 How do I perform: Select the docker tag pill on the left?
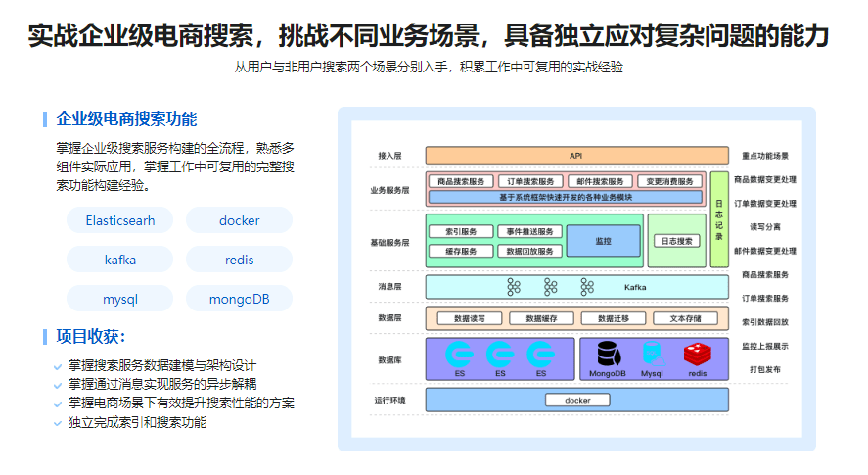pyautogui.click(x=239, y=220)
